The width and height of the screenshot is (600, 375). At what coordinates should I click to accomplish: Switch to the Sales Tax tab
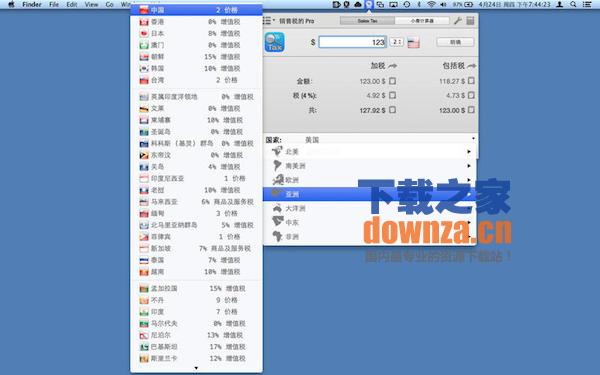coord(367,21)
